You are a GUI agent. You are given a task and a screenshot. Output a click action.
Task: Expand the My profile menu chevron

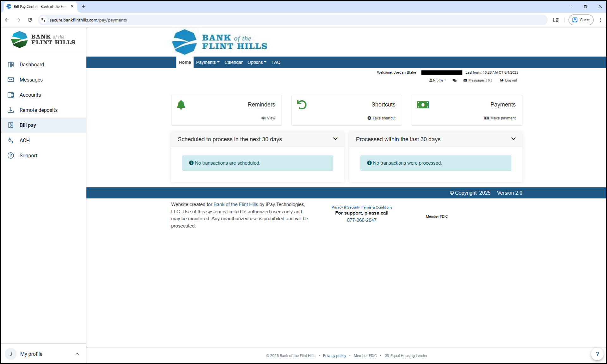(x=77, y=354)
